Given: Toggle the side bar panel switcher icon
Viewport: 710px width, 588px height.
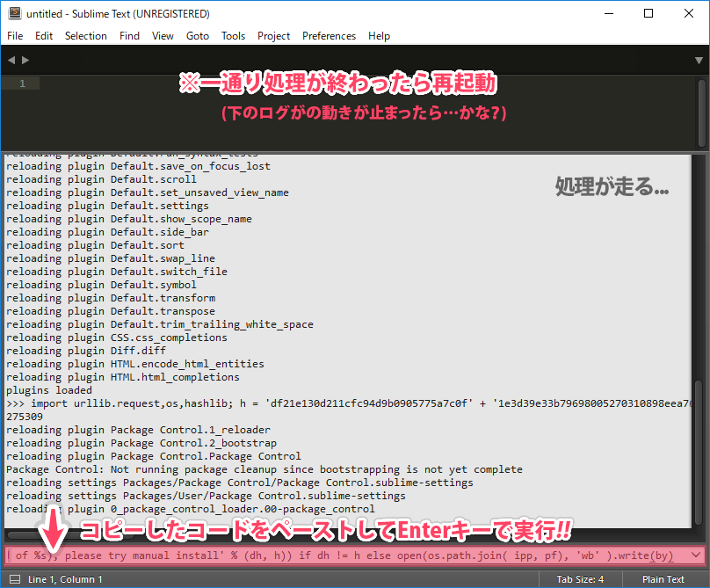Looking at the screenshot, I should coord(15,579).
